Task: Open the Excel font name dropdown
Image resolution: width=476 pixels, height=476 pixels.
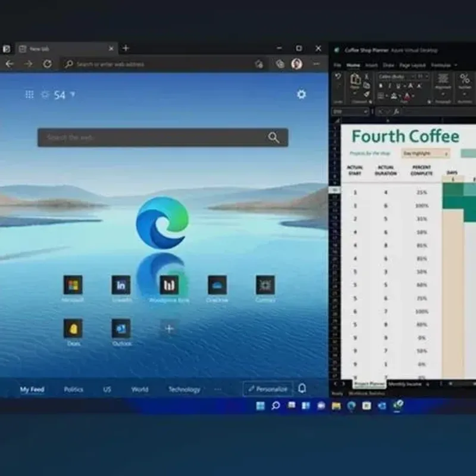Action: tap(412, 77)
